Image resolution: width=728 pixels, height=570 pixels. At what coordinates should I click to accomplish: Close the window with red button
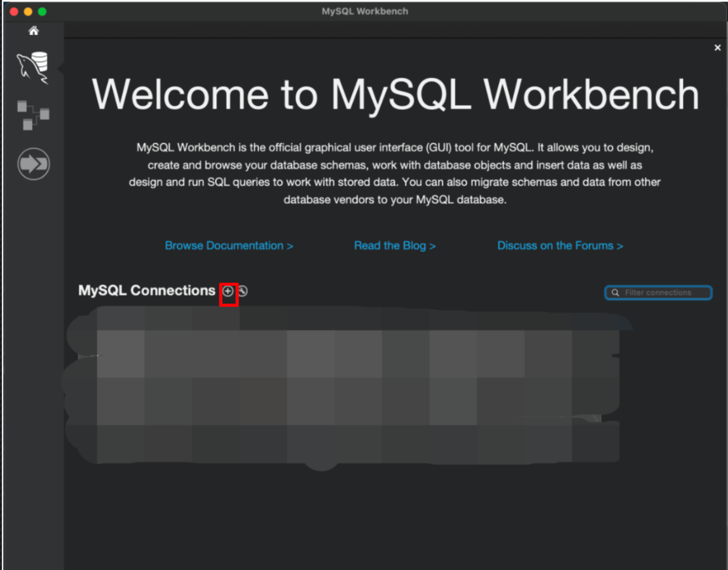tap(14, 12)
